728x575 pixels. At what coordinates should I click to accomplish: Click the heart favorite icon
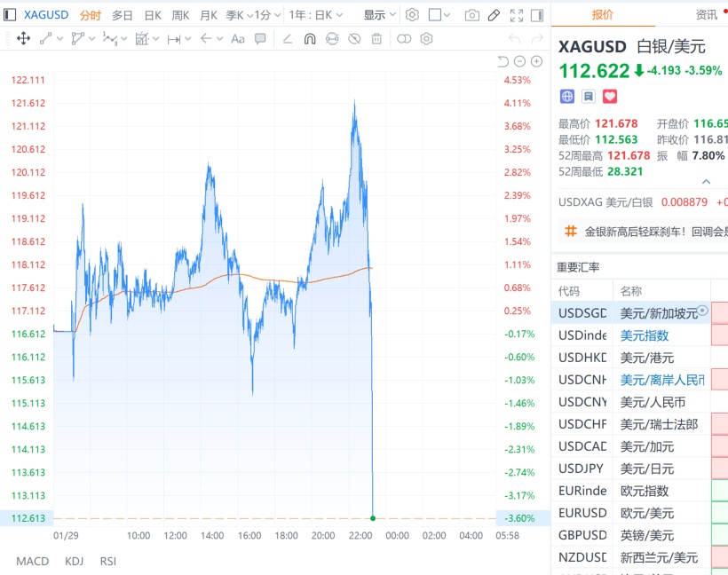610,96
